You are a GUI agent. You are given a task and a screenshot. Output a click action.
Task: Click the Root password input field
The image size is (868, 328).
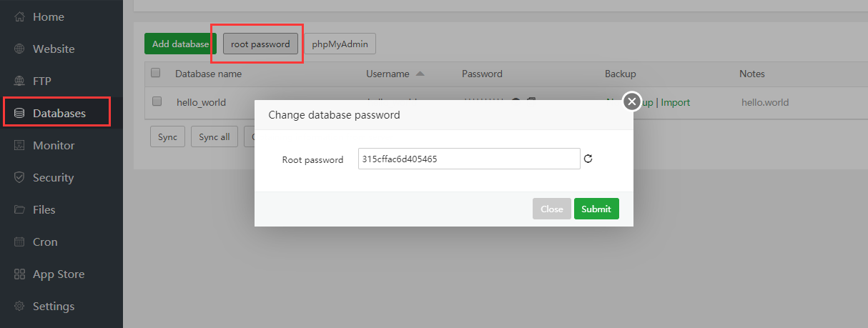pos(468,159)
